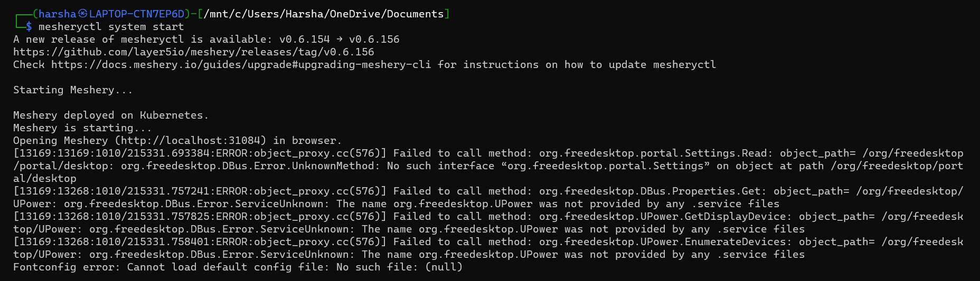Open the GitHub releases v0.6.156 URL
This screenshot has height=281, width=980.
pos(194,52)
